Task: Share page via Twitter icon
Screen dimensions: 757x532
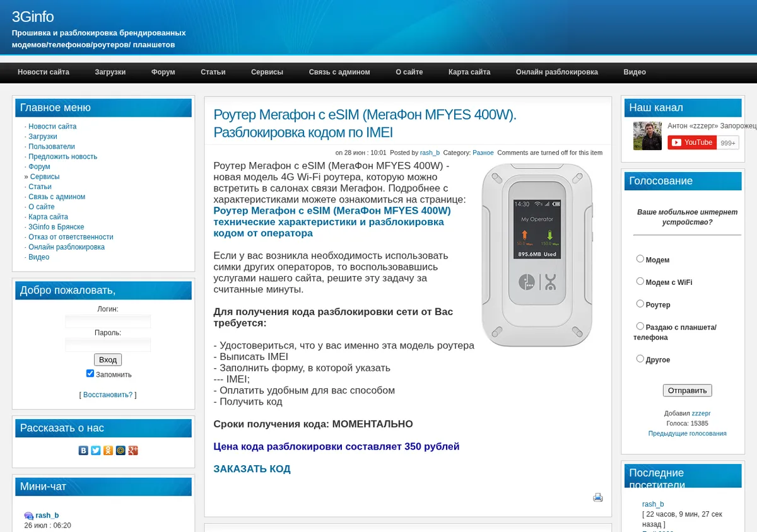Action: (96, 450)
